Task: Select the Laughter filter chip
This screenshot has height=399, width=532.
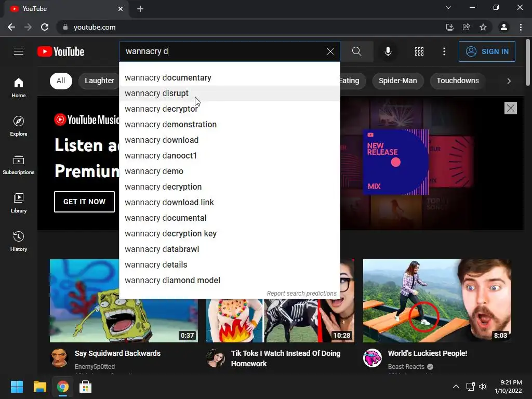Action: pyautogui.click(x=99, y=81)
